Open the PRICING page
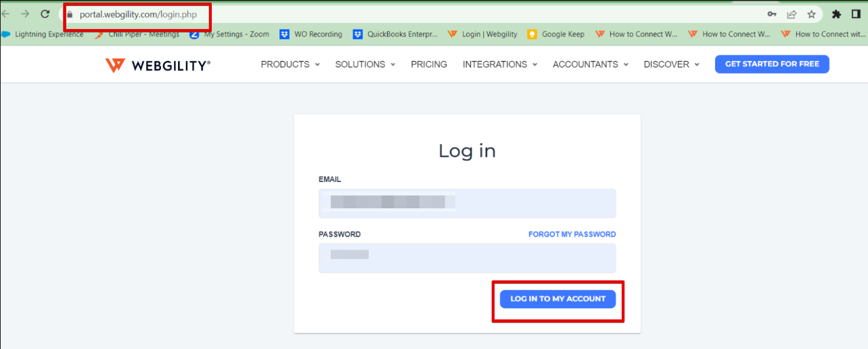Screen dimensions: 868x349 pos(429,64)
